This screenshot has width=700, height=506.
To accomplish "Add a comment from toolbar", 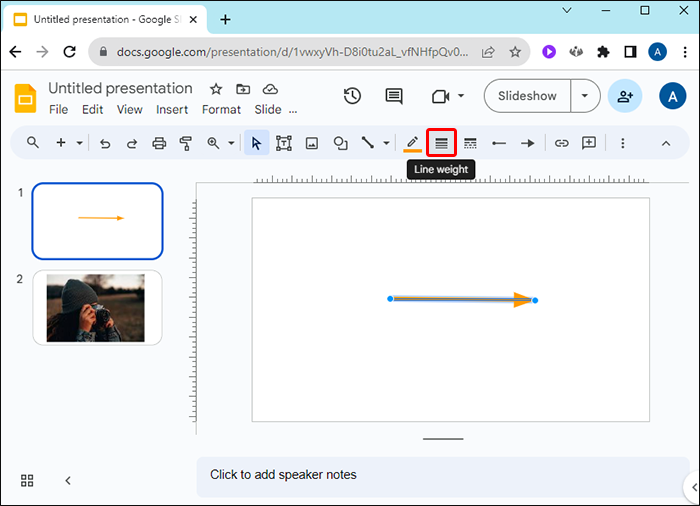I will (589, 143).
